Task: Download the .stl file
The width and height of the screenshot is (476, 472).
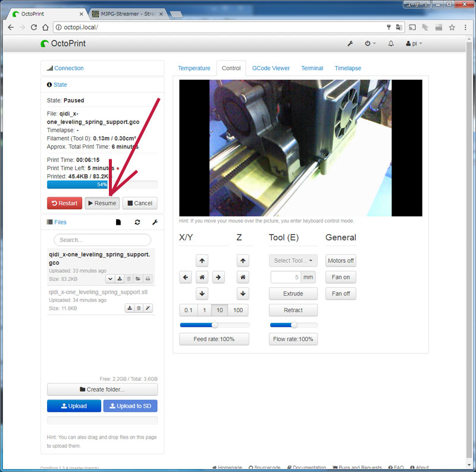Action: [x=130, y=308]
